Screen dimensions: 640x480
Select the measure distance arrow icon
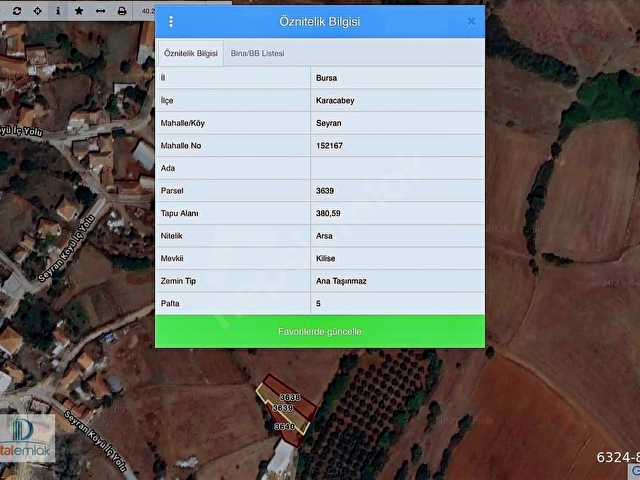point(100,11)
